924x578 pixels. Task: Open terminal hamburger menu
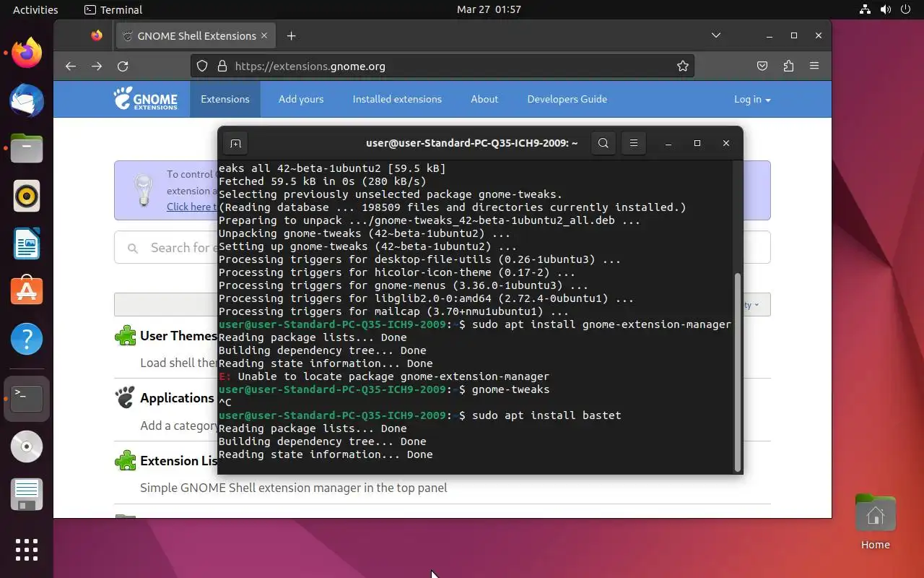(x=633, y=143)
